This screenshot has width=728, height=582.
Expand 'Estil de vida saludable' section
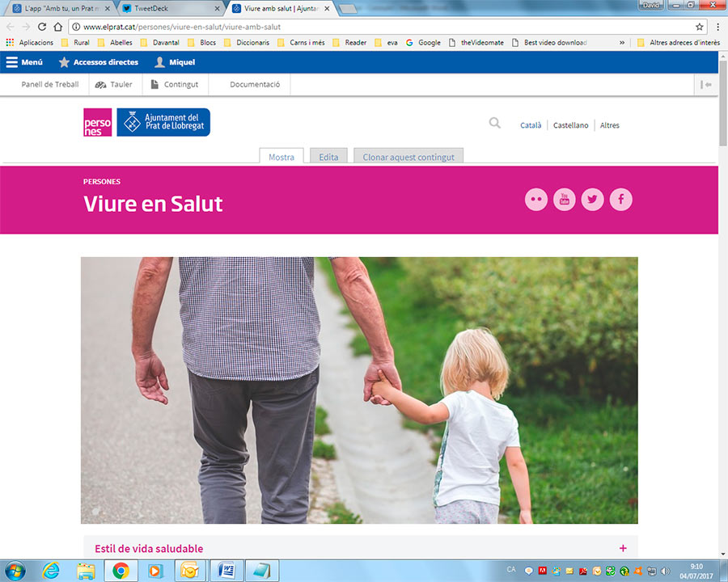tap(623, 548)
